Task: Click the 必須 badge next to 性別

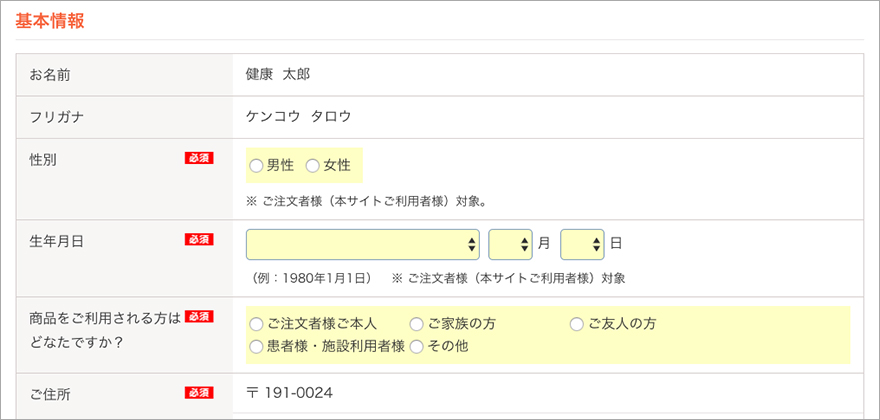Action: [199, 158]
